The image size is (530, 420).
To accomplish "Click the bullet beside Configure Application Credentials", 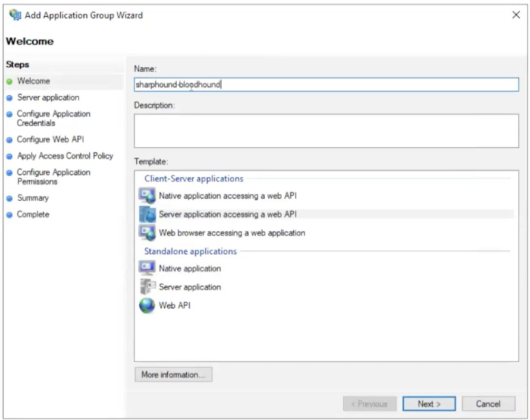I will (x=9, y=114).
